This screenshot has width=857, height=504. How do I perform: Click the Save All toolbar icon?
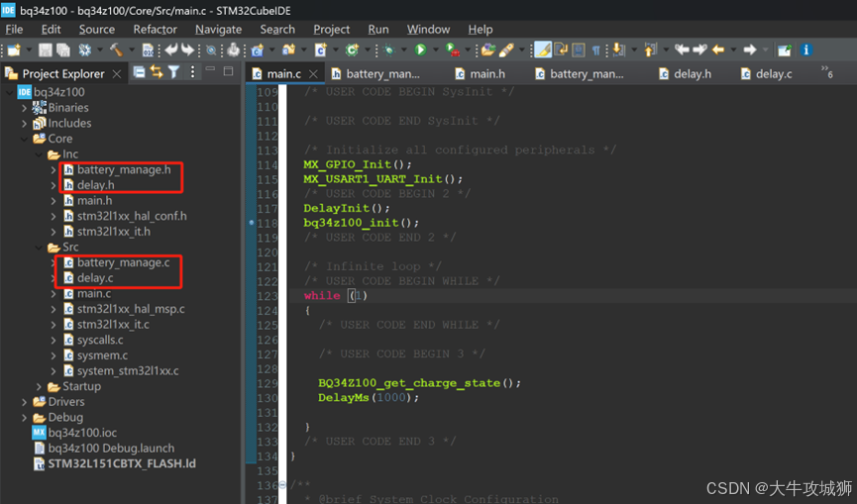click(x=63, y=50)
